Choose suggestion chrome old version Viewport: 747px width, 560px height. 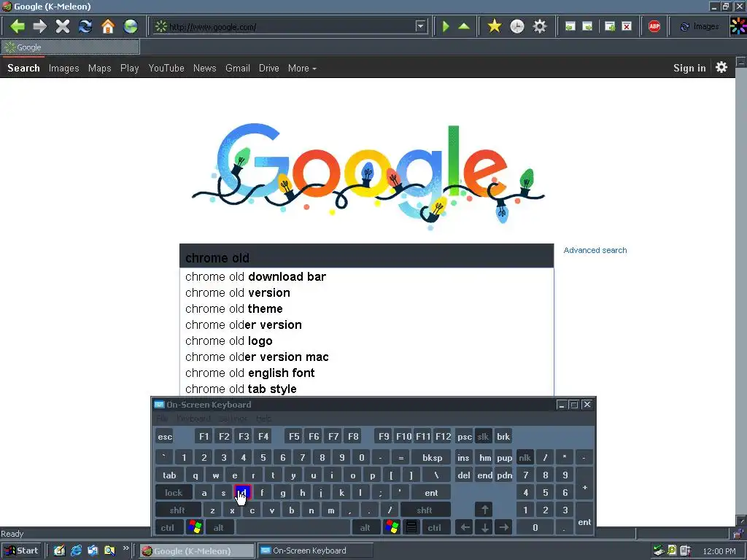point(366,293)
